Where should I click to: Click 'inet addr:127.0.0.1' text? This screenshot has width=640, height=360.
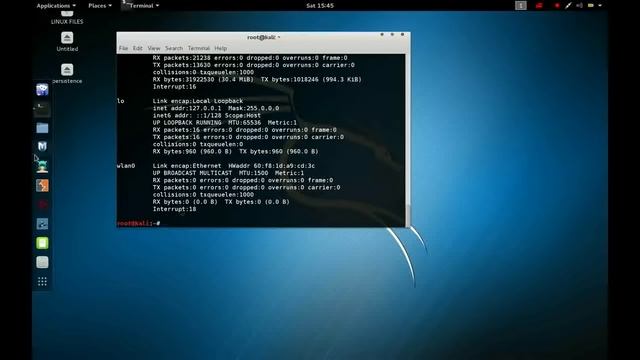187,108
